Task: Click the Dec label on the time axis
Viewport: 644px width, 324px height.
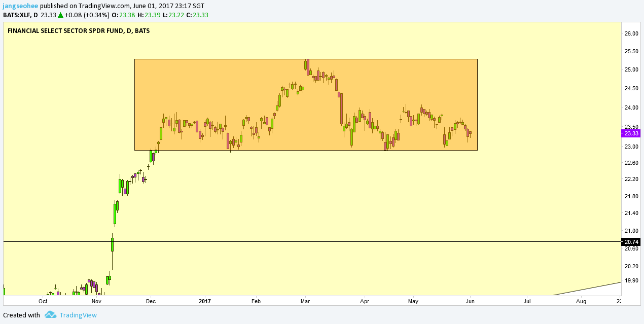Action: [x=151, y=301]
